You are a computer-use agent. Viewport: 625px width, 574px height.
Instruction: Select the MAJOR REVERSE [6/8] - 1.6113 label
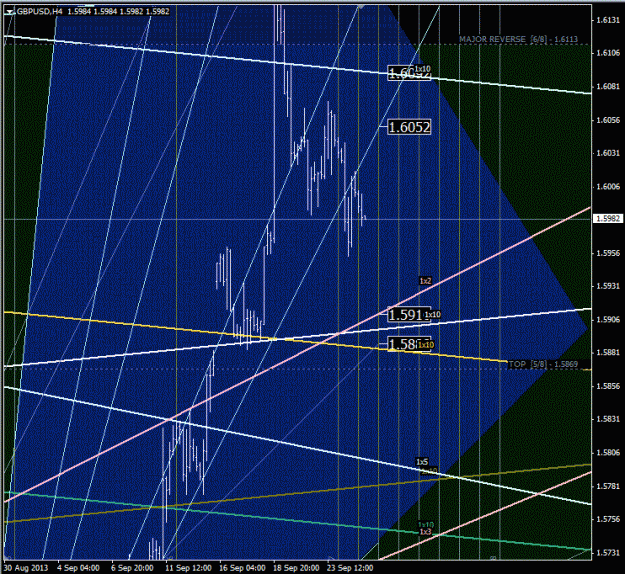[x=518, y=39]
